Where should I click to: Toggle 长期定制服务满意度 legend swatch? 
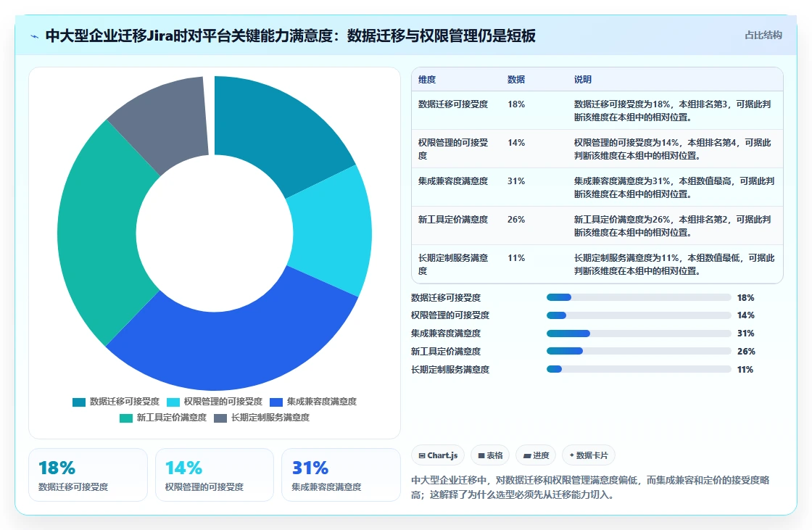[220, 418]
